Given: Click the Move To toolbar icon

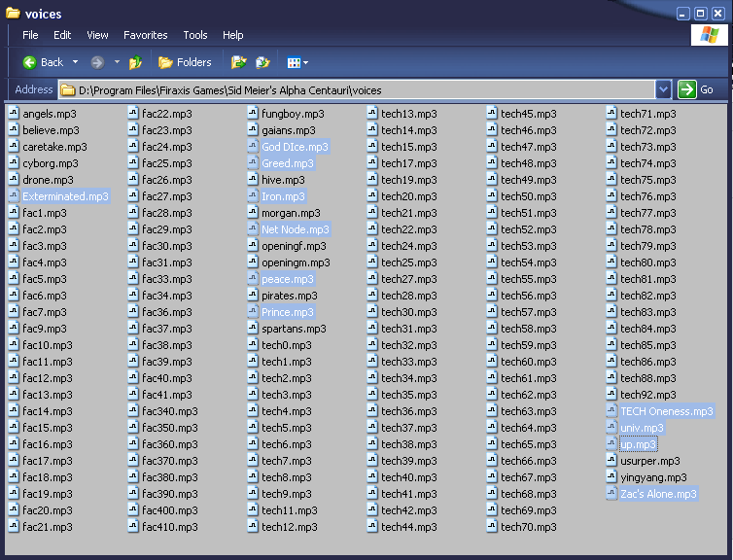Looking at the screenshot, I should click(238, 62).
